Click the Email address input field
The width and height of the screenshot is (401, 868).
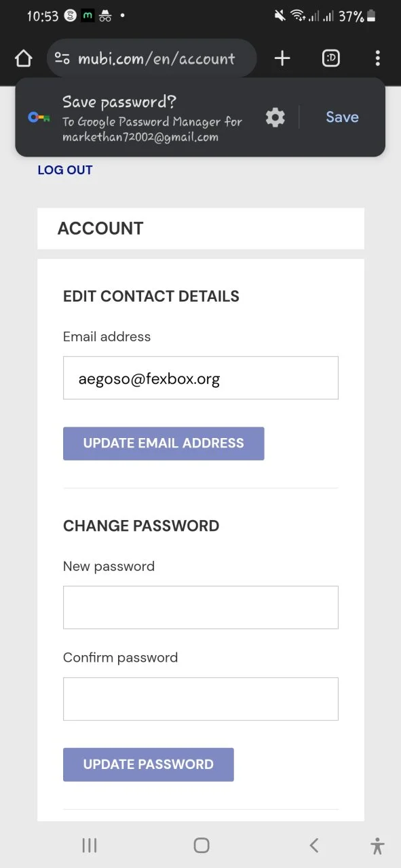click(x=201, y=378)
